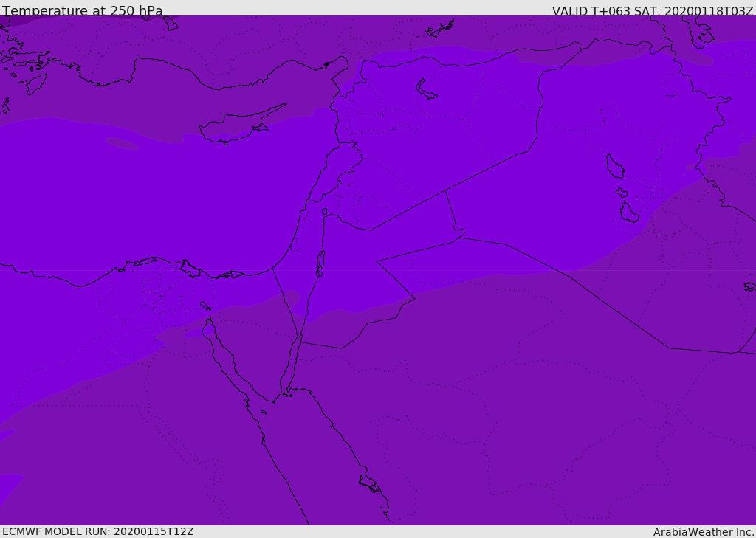Click the "VALID T+063 SAT. 20200118T03Z" timestamp

click(653, 11)
